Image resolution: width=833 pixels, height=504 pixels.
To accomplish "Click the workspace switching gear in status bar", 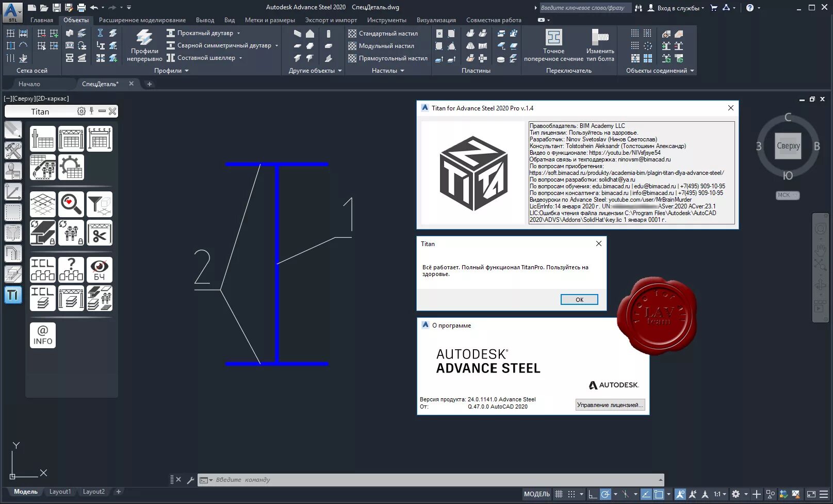I will (736, 494).
